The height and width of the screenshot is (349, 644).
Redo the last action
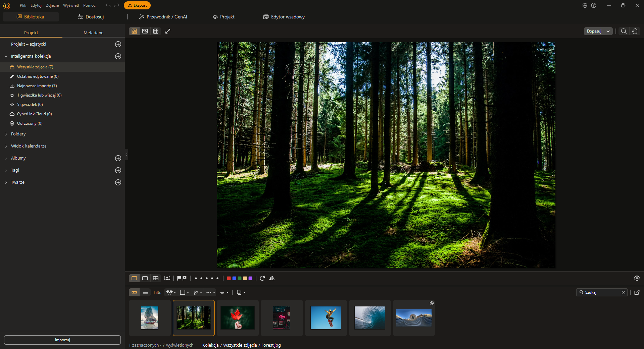(117, 5)
